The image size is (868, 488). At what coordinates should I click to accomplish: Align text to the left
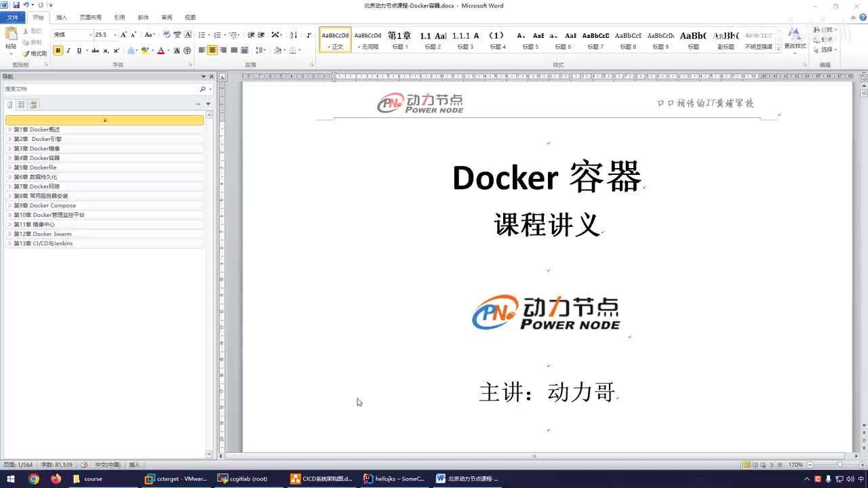click(202, 50)
